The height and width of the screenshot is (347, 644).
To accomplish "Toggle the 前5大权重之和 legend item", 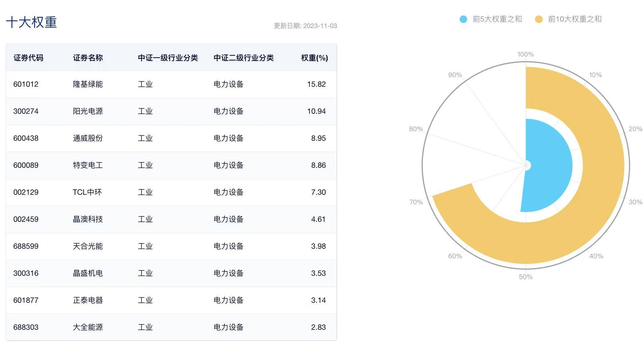I will [x=497, y=19].
